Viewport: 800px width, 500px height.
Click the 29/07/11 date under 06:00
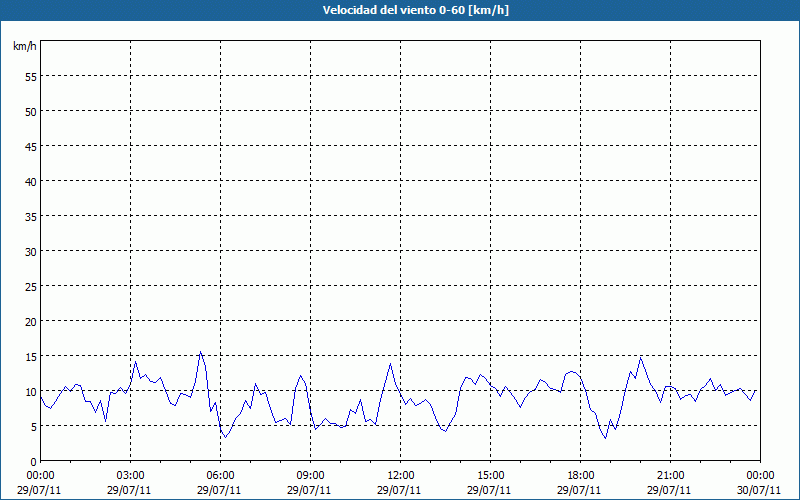point(219,490)
